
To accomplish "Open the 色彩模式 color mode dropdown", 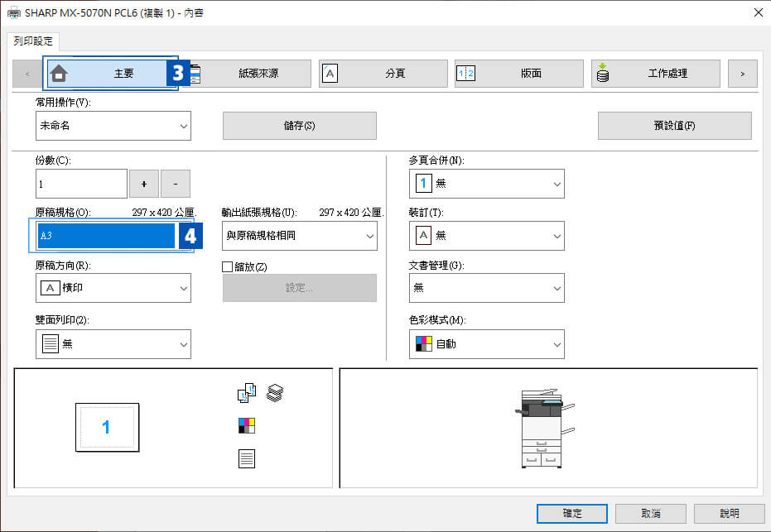I will click(486, 344).
